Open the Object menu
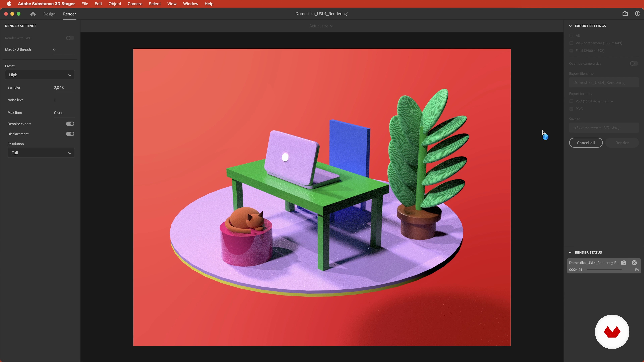The height and width of the screenshot is (362, 644). coord(115,4)
